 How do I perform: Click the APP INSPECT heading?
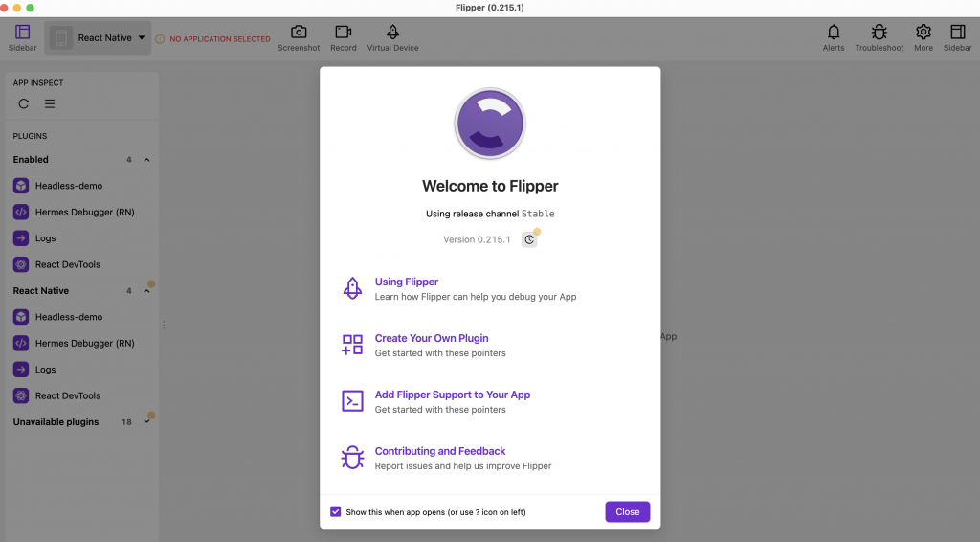[x=38, y=82]
